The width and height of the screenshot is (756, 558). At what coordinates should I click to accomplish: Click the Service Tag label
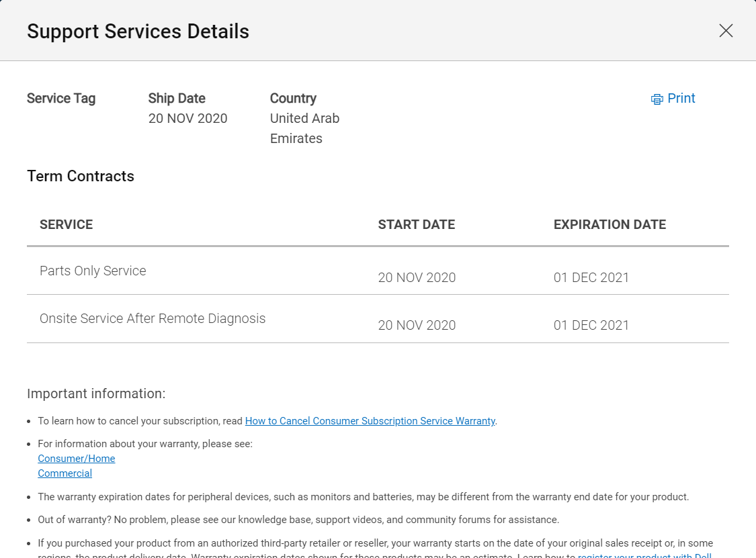(x=61, y=99)
